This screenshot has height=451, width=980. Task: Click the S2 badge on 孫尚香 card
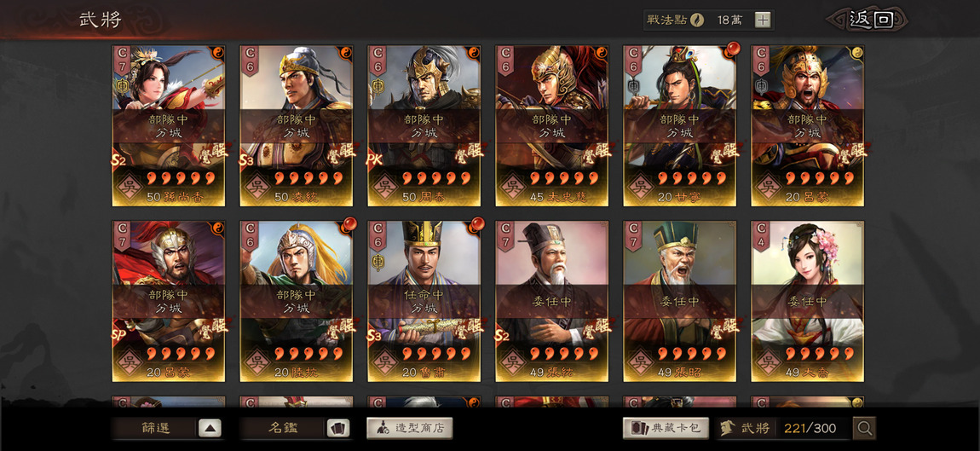(x=118, y=159)
